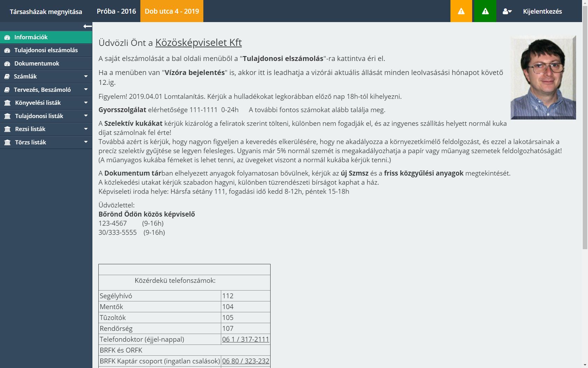588x368 pixels.
Task: Open the Közösképviselet Kft link
Action: (x=198, y=42)
